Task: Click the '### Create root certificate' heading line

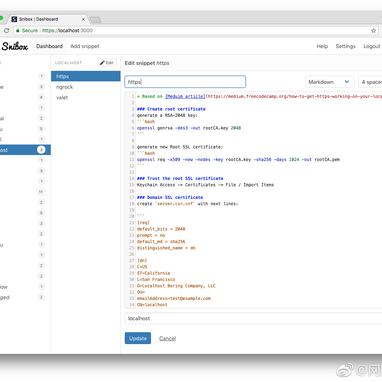Action: [171, 109]
